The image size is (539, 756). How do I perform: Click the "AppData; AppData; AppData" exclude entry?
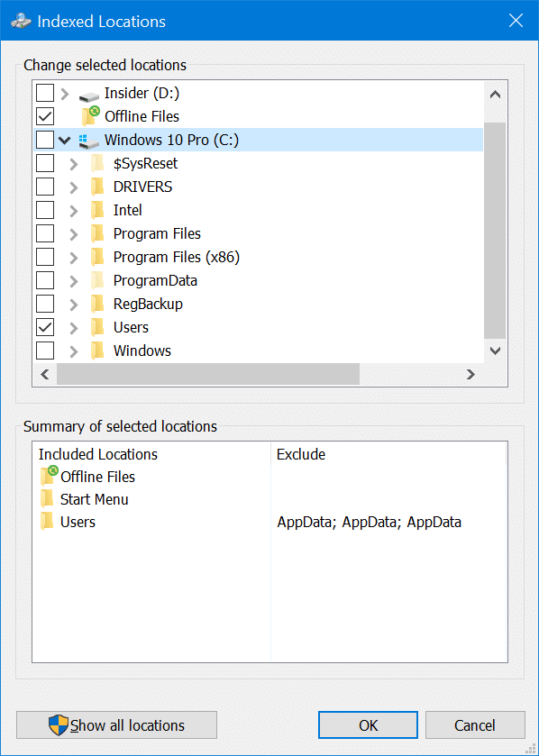point(369,522)
